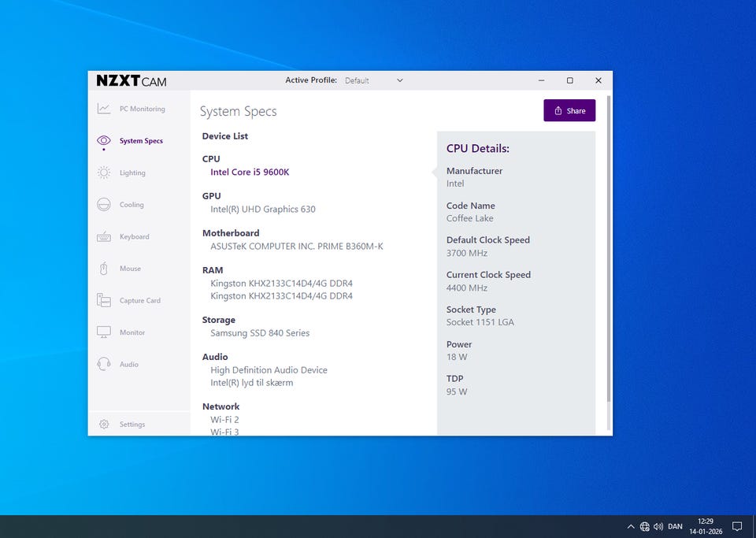Click the vertical scrollbar in System Specs
Screen dimensions: 756x538
[608, 252]
